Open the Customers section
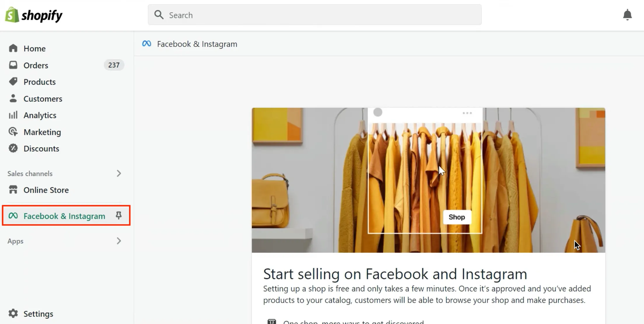The image size is (644, 324). (x=43, y=99)
